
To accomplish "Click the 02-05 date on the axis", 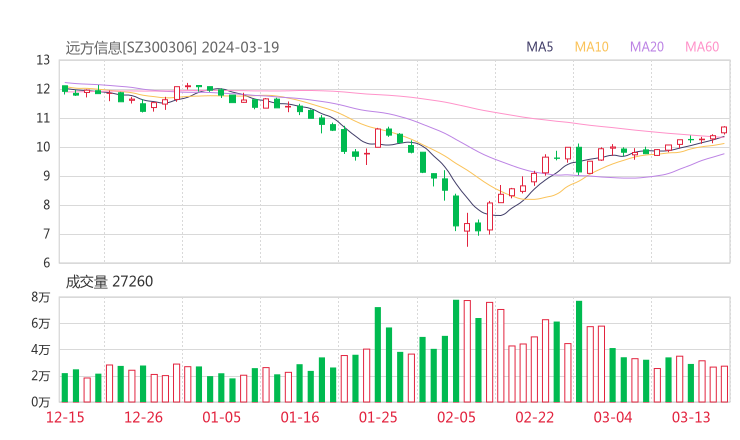I will (456, 418).
